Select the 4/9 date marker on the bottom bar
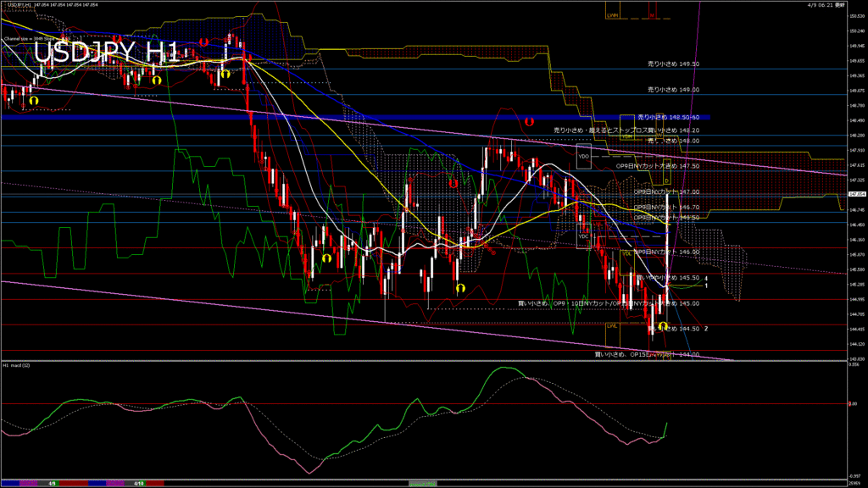This screenshot has height=488, width=868. (52, 484)
